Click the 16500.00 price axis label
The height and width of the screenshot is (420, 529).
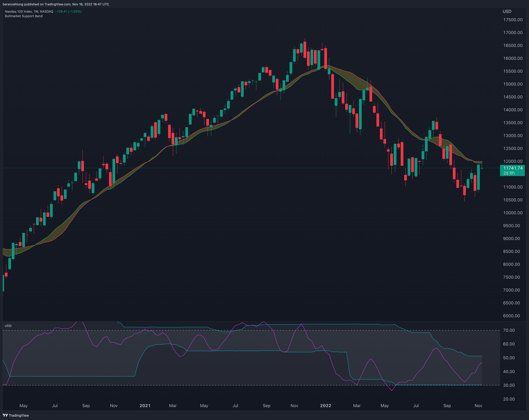[513, 45]
